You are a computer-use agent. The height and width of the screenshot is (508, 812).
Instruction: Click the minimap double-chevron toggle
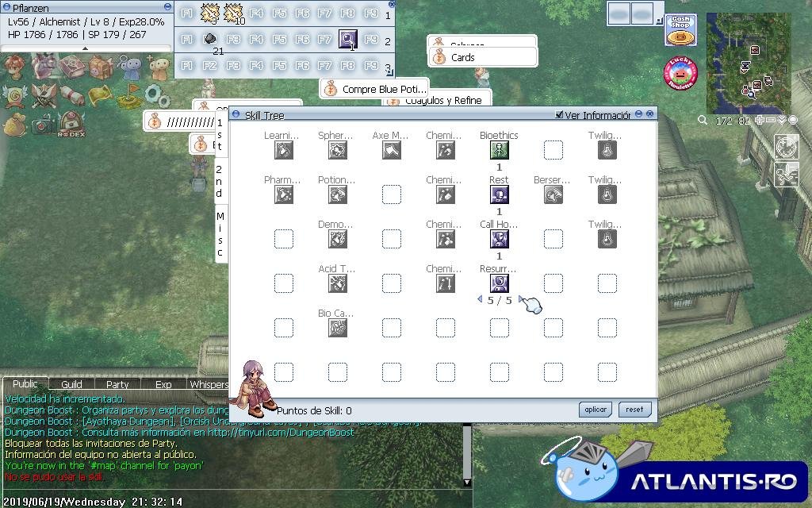point(781,121)
